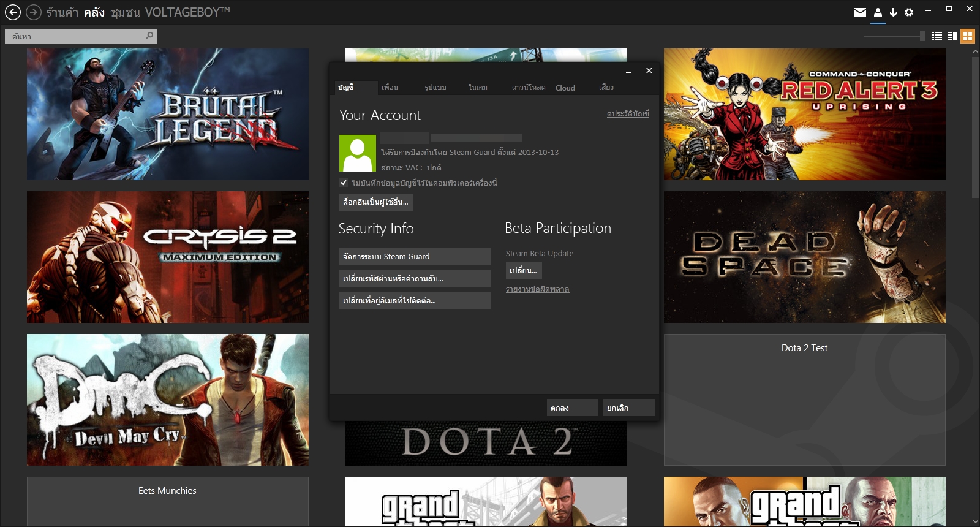This screenshot has width=980, height=527.
Task: Switch to the เสียง (Voice) tab
Action: click(x=606, y=88)
